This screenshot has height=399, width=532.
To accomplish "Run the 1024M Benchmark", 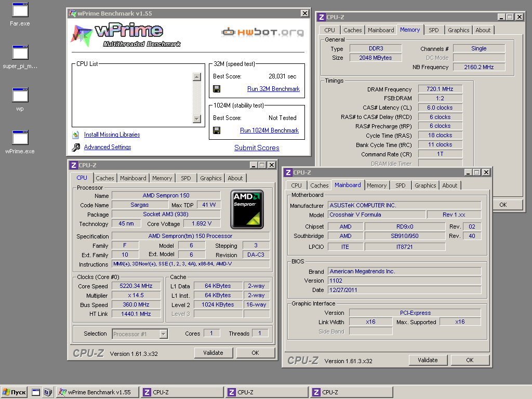I will tap(270, 130).
